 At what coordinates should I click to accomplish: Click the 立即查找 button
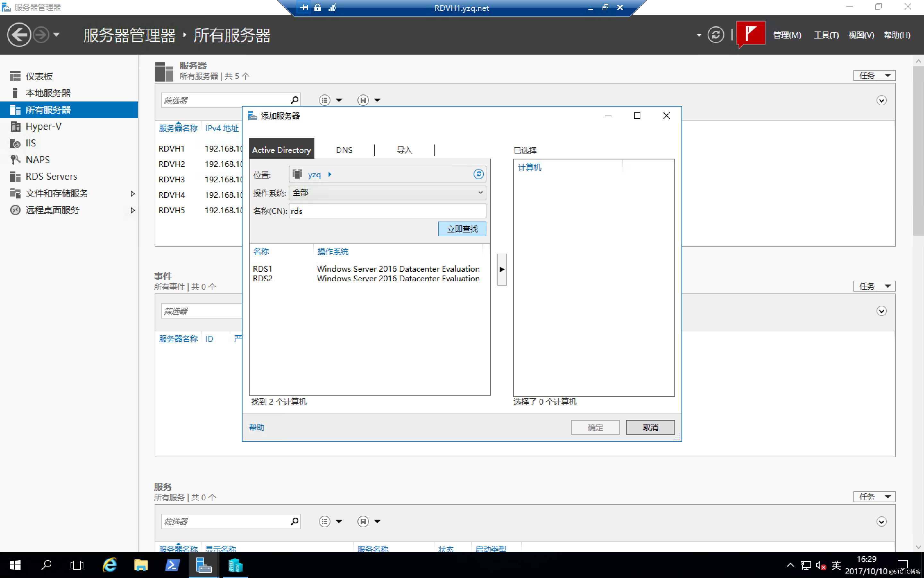[x=462, y=229]
